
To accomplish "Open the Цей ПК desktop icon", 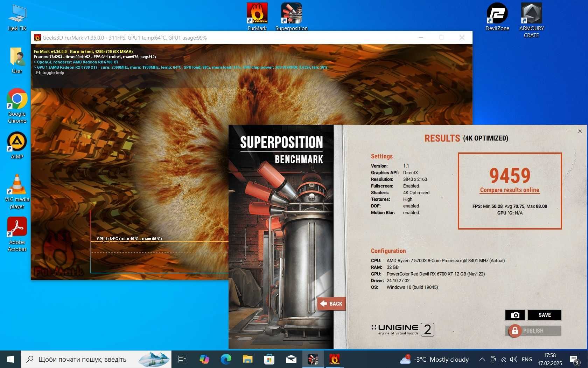I will point(17,18).
